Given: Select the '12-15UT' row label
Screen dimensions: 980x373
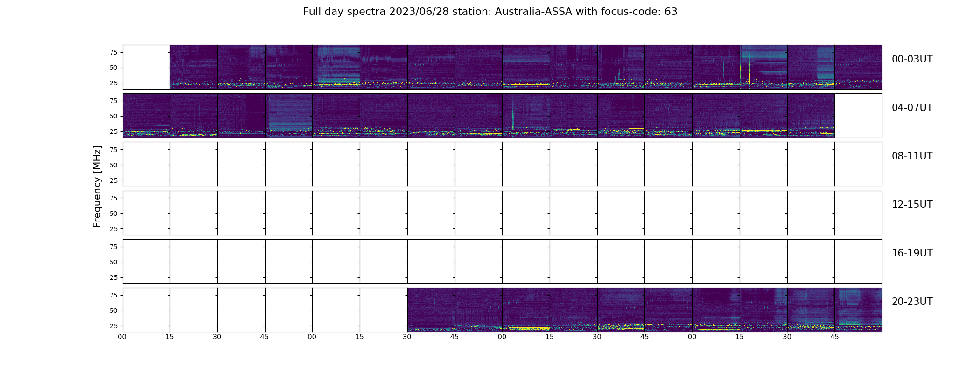Looking at the screenshot, I should [912, 205].
